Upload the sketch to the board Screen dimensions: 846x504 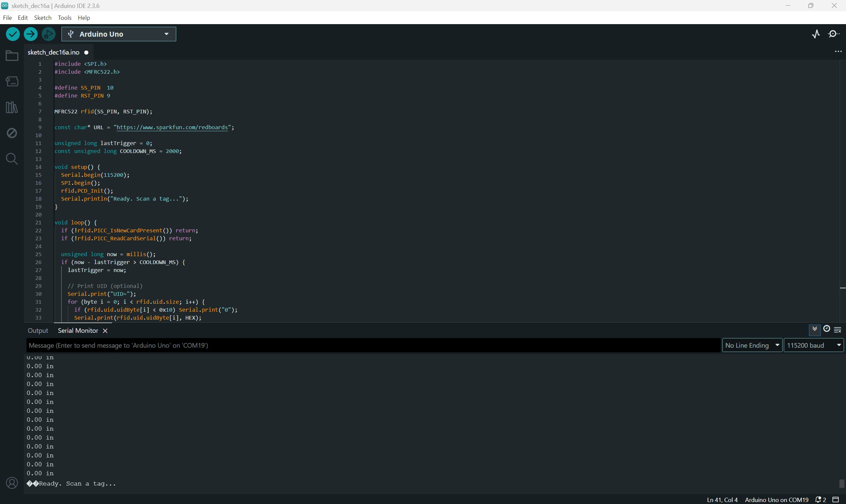click(x=30, y=34)
